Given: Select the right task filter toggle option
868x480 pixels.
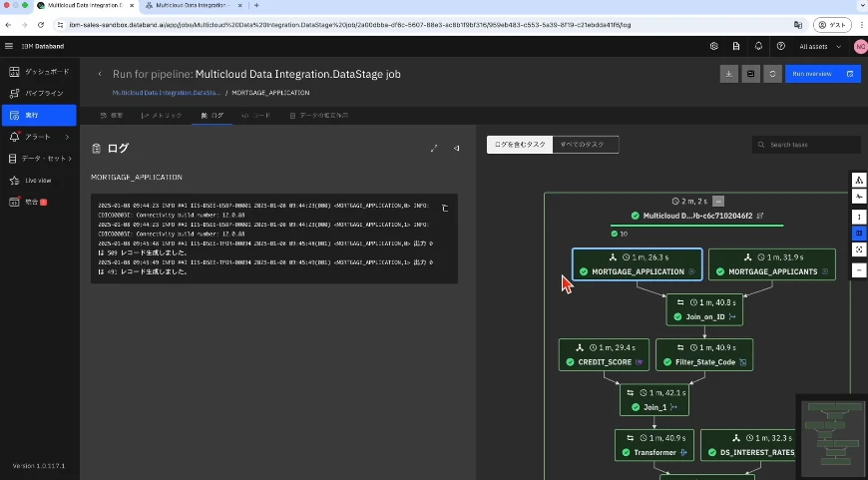Looking at the screenshot, I should pyautogui.click(x=586, y=145).
